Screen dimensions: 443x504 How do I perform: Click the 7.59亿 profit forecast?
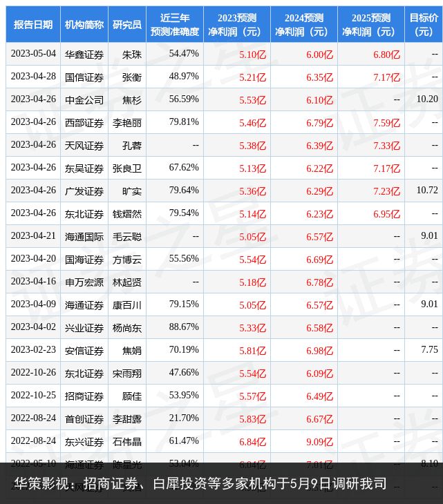pyautogui.click(x=387, y=123)
